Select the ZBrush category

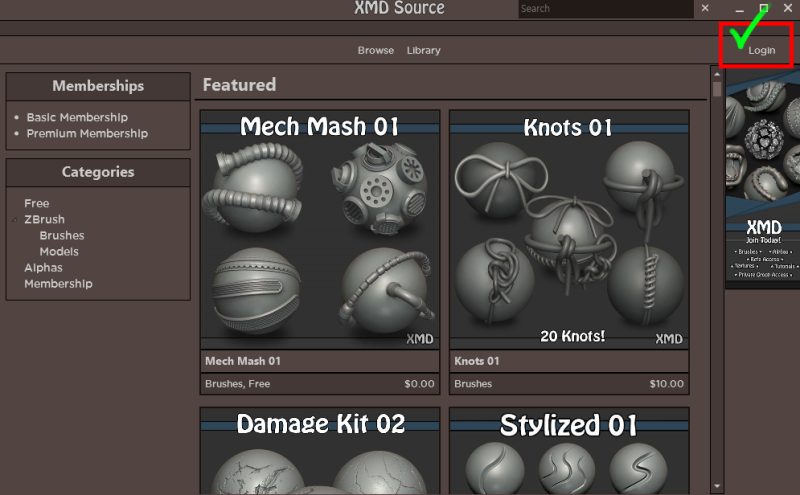(44, 219)
